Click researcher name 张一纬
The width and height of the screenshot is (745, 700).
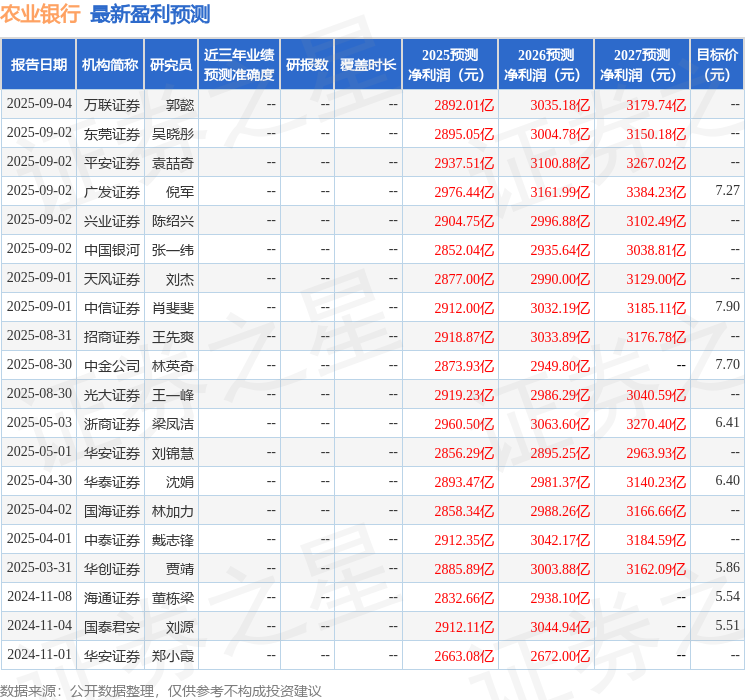(x=173, y=250)
